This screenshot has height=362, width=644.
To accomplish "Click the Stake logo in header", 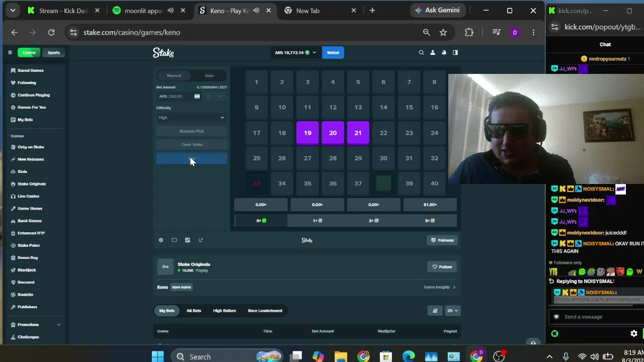I will 164,52.
